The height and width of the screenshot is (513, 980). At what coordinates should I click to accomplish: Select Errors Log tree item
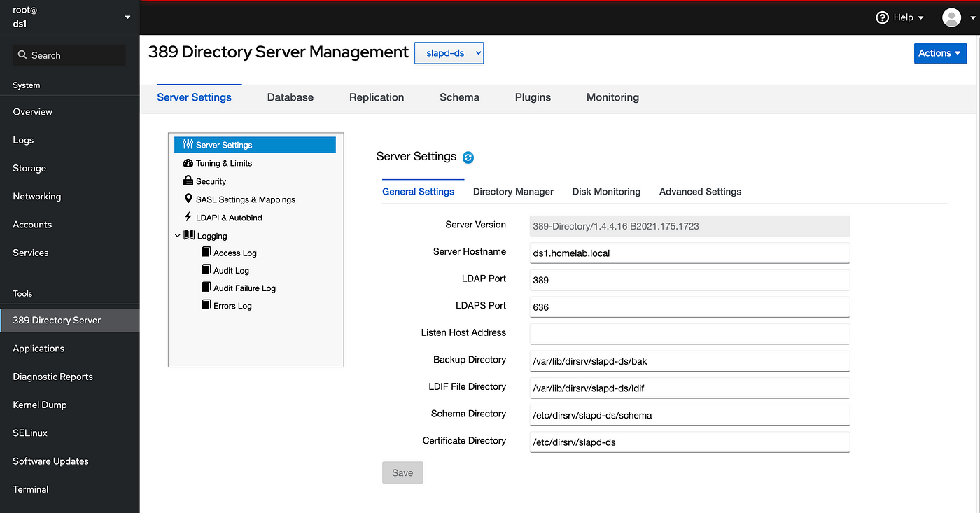(232, 305)
